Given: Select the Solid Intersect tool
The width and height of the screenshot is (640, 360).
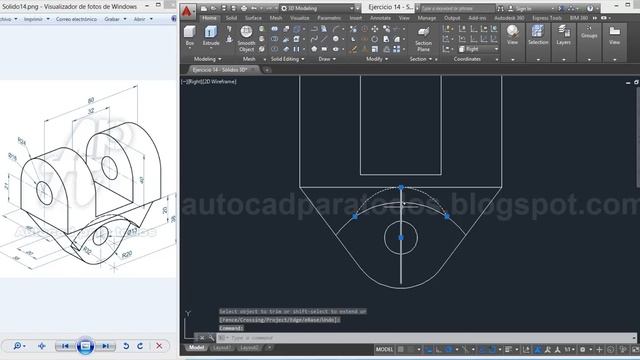Looking at the screenshot, I should (274, 49).
